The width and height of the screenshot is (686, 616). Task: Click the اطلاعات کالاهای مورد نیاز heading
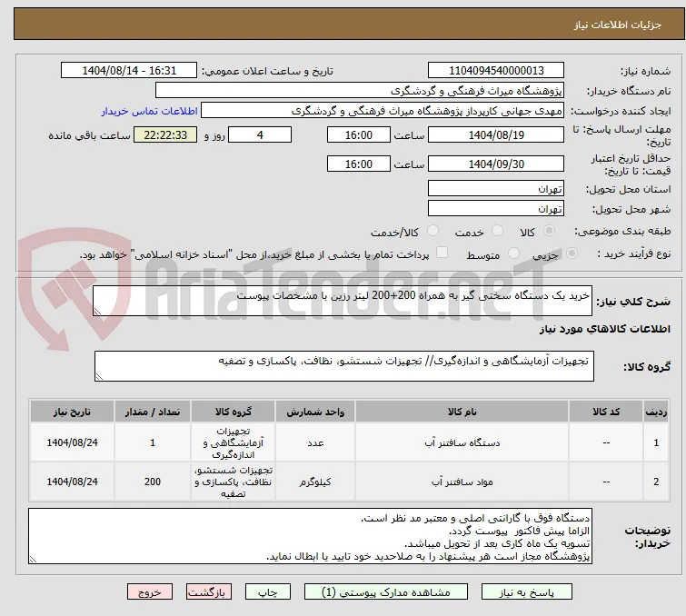(x=604, y=329)
